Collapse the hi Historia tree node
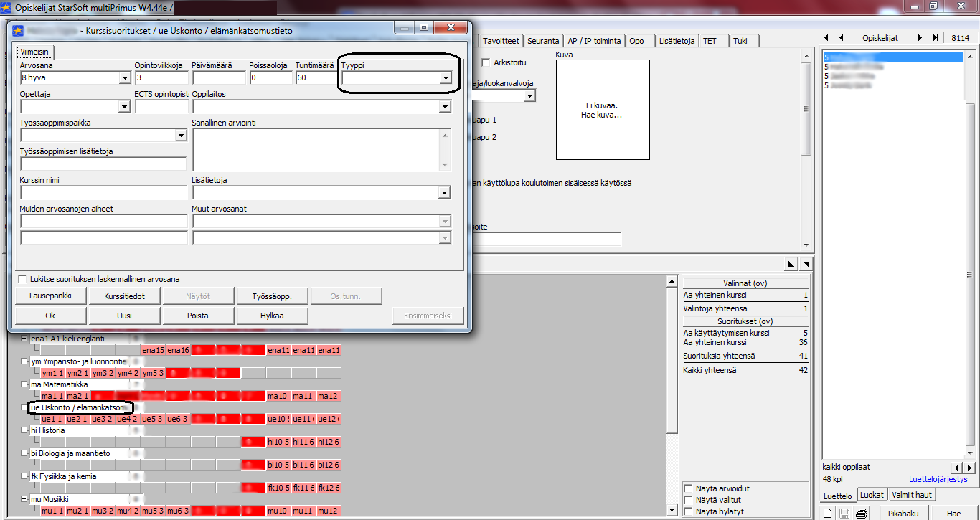The height and width of the screenshot is (520, 980). 24,430
